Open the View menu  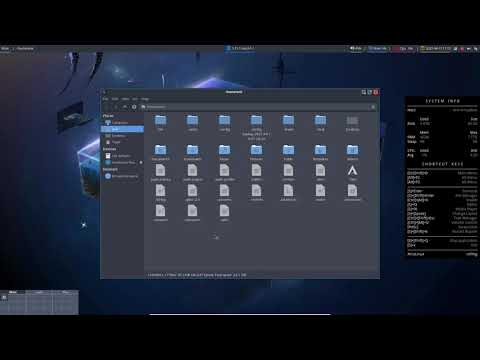coord(125,99)
